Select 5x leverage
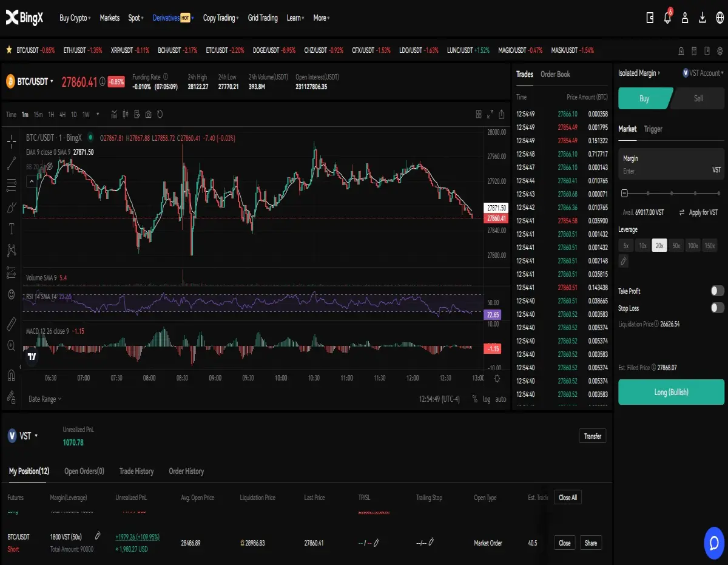This screenshot has width=728, height=565. [625, 246]
